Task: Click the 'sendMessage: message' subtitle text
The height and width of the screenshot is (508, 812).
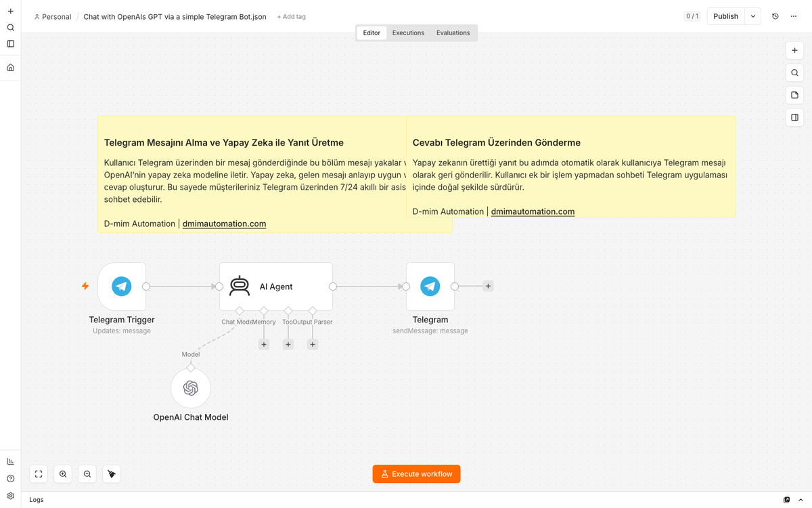Action: click(430, 331)
